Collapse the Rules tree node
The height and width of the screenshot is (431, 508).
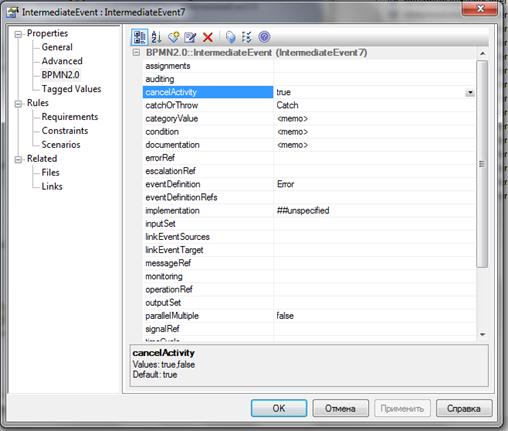[x=19, y=104]
